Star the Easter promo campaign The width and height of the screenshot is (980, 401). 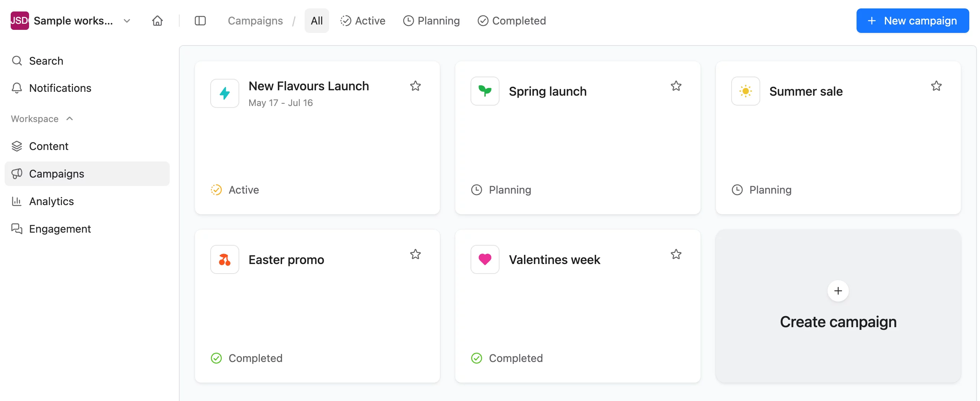click(415, 254)
